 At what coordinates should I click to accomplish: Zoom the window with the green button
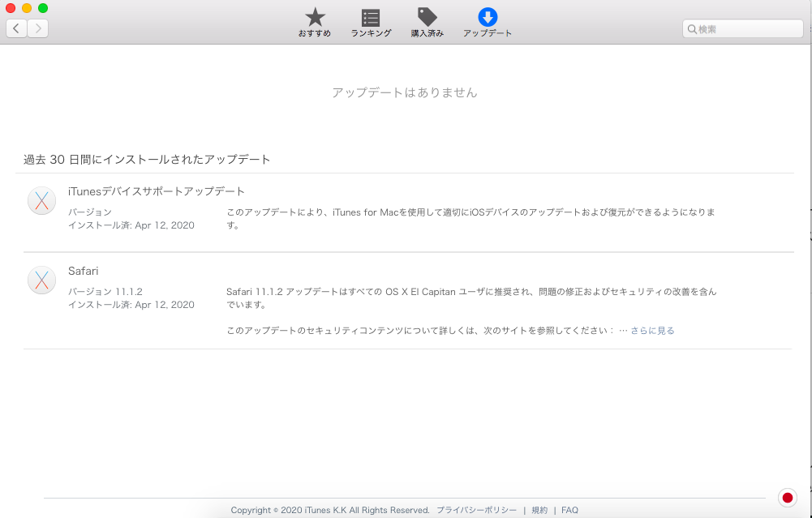pos(43,8)
